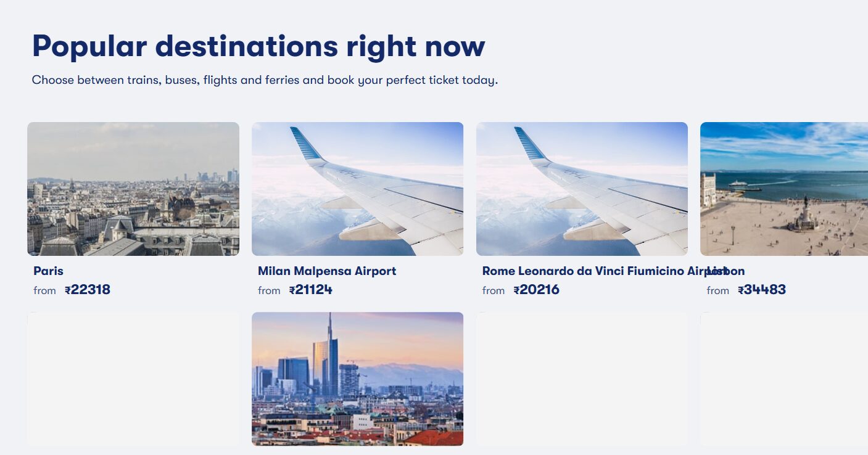The height and width of the screenshot is (455, 868).
Task: Select the Rome Fiumicino airplane wing photo
Action: point(582,189)
